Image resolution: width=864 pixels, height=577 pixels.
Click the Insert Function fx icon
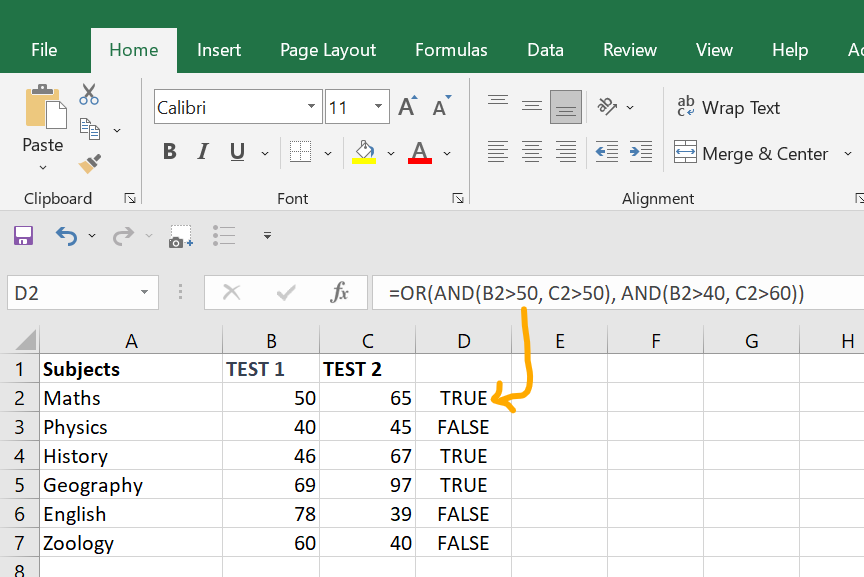pos(340,292)
